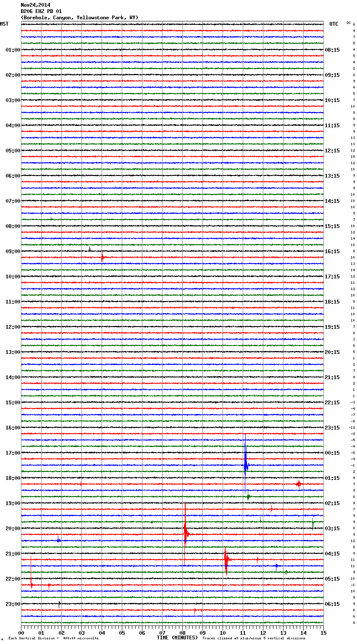Image resolution: width=357 pixels, height=644 pixels.
Task: Click the 'TIME (MINUTES)' axis title
Action: [x=177, y=638]
